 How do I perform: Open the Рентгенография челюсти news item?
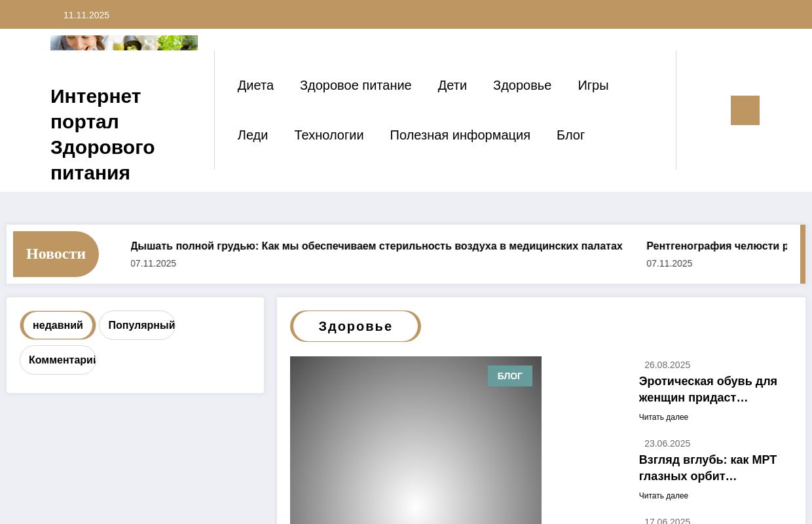718,246
